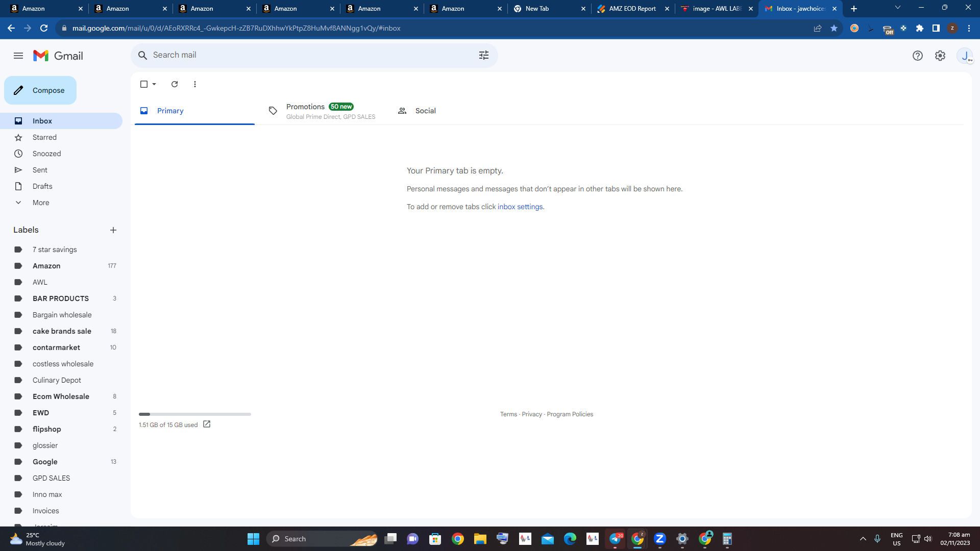Open the Culinary Depot label
This screenshot has width=980, height=551.
pyautogui.click(x=61, y=380)
